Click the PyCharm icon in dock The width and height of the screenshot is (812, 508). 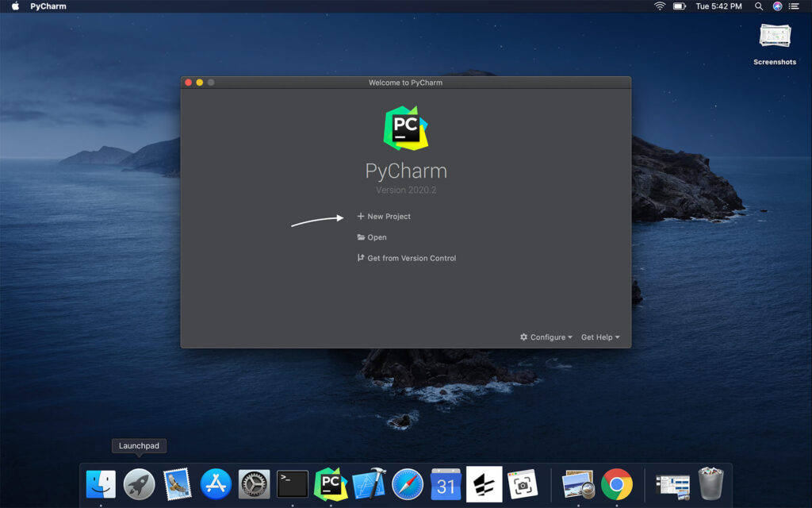[331, 485]
